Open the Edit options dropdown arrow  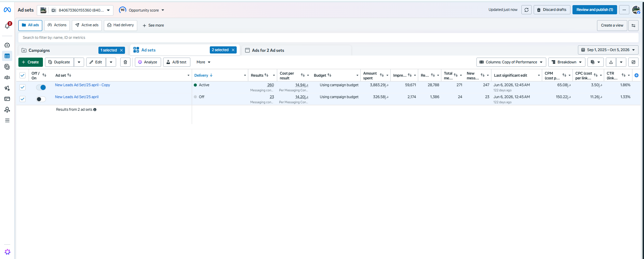[111, 62]
